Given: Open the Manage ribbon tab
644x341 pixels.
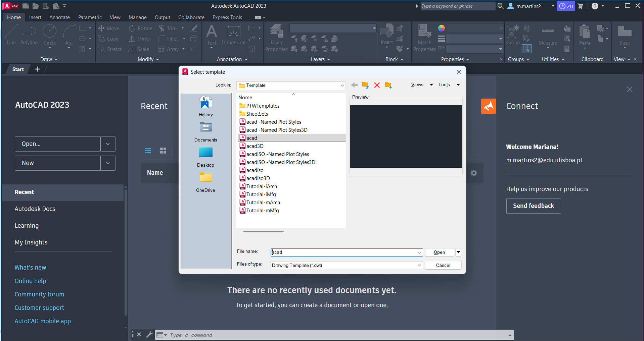Looking at the screenshot, I should (138, 17).
